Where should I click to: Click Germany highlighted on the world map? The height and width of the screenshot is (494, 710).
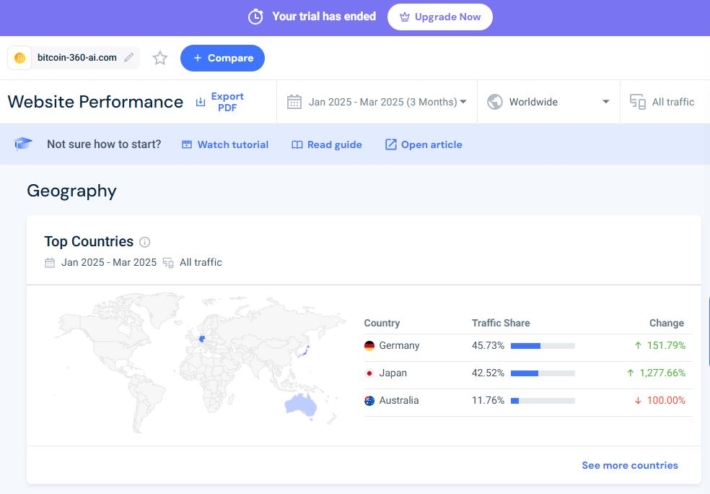(202, 339)
